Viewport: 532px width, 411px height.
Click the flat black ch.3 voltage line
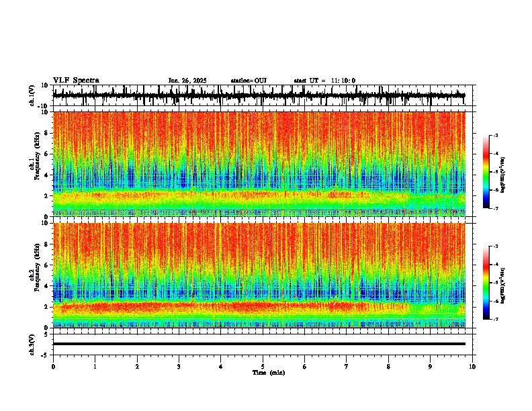[x=259, y=344]
